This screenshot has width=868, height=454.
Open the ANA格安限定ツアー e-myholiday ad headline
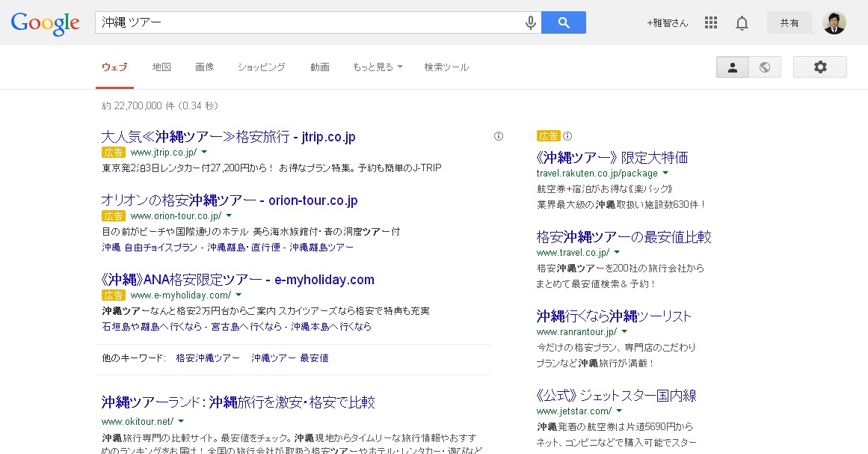238,280
